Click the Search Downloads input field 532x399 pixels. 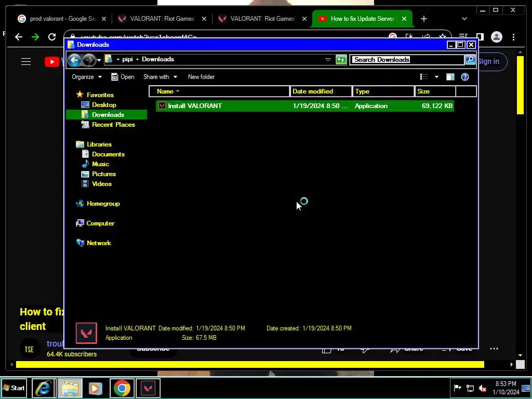pyautogui.click(x=407, y=60)
